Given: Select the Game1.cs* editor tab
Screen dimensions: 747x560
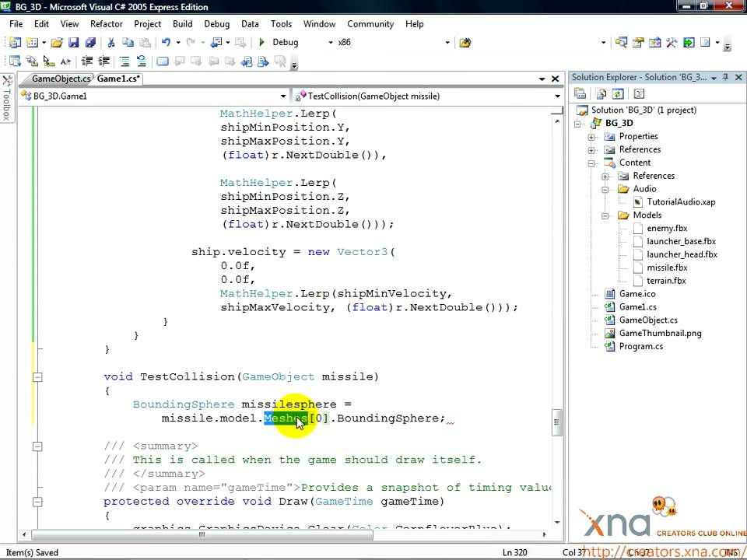Looking at the screenshot, I should pos(118,79).
